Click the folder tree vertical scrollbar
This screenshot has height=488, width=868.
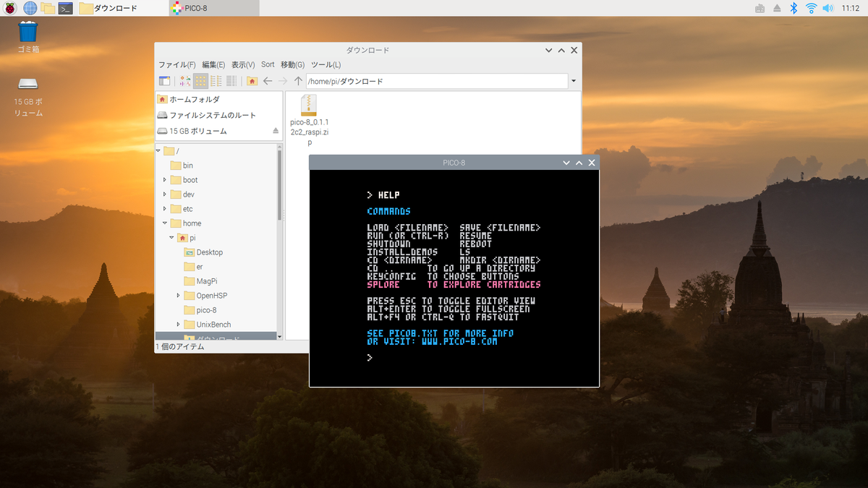280,184
